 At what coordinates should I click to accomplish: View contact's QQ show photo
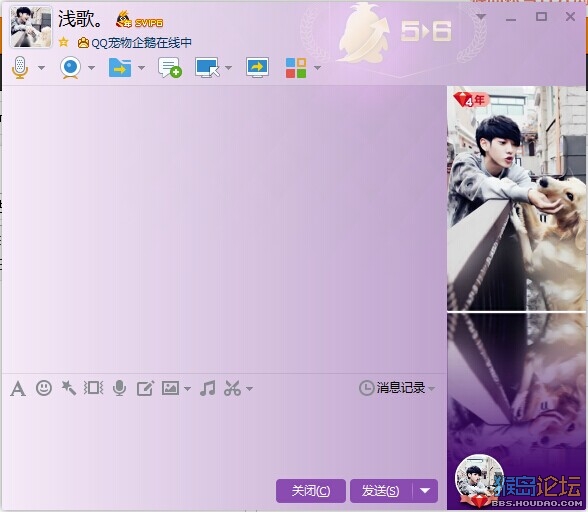pyautogui.click(x=517, y=199)
